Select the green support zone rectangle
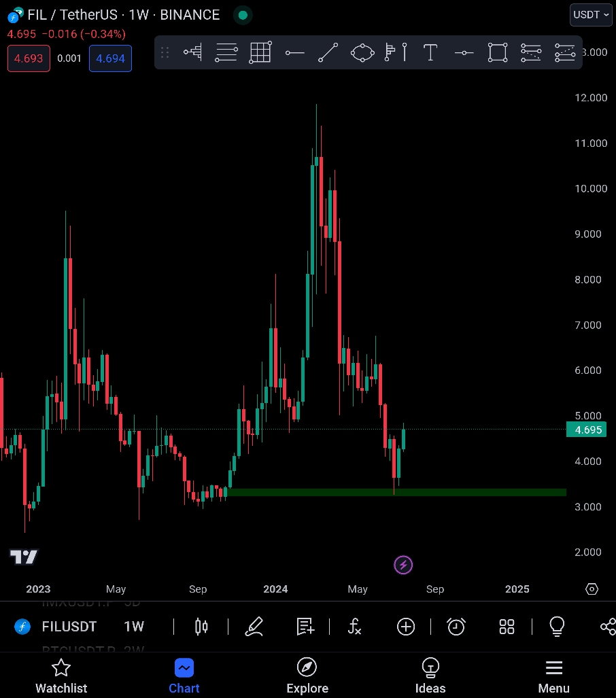This screenshot has height=698, width=616. (x=396, y=492)
